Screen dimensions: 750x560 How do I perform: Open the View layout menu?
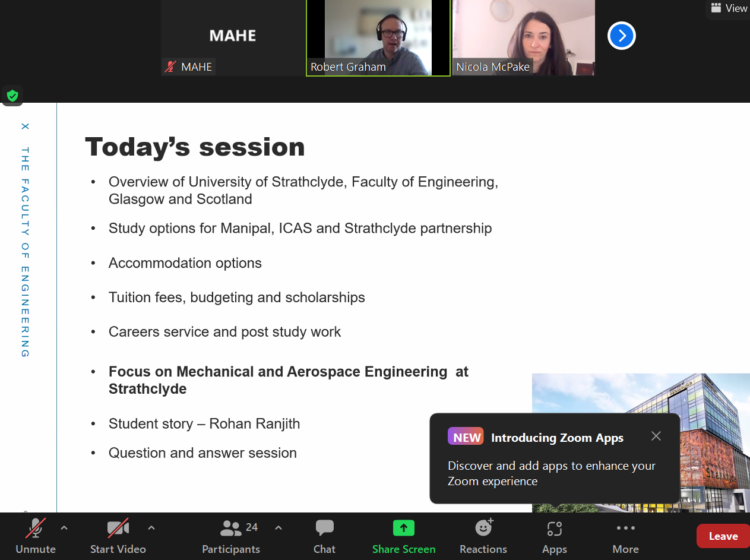click(729, 8)
